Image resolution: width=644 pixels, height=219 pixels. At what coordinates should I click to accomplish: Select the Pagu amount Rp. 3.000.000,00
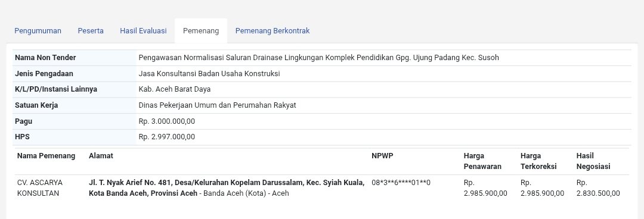tap(167, 121)
